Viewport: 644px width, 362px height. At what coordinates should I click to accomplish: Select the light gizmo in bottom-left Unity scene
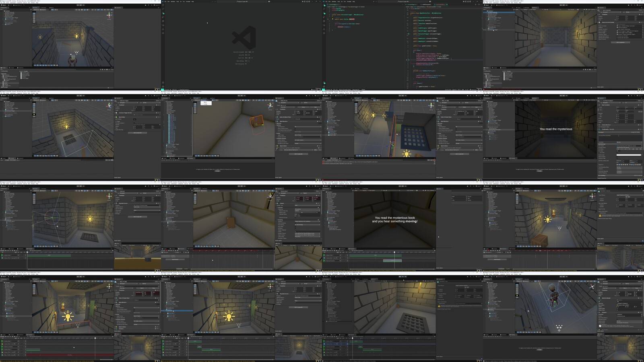click(68, 317)
